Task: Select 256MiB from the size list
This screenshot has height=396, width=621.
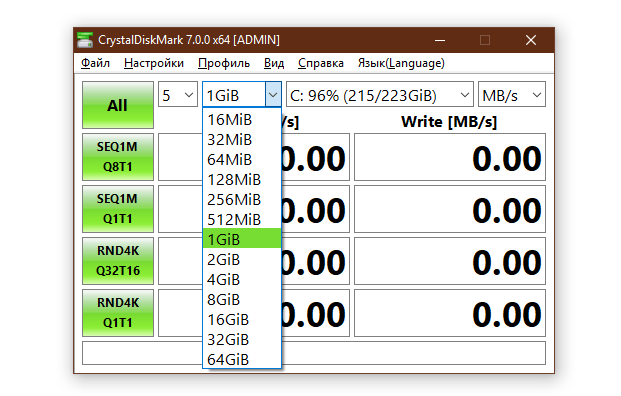Action: pos(242,199)
